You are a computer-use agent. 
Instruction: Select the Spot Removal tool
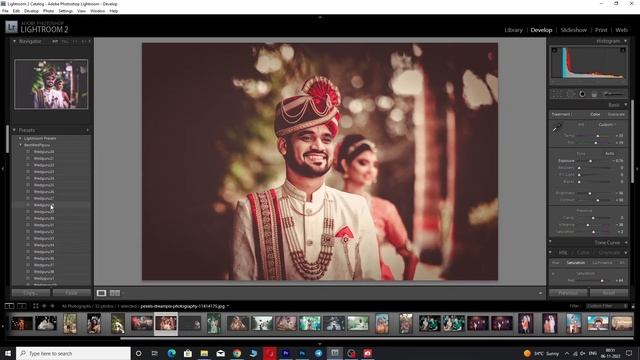point(570,94)
